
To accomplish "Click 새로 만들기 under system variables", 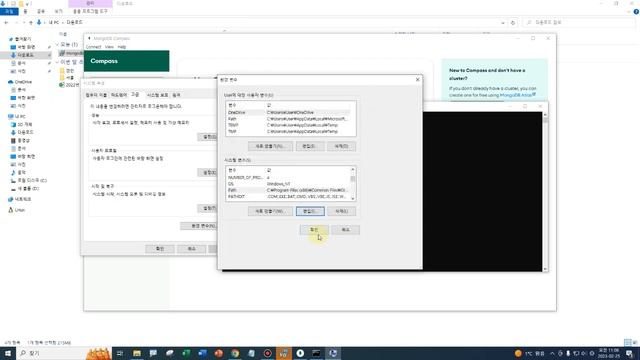I will point(270,211).
